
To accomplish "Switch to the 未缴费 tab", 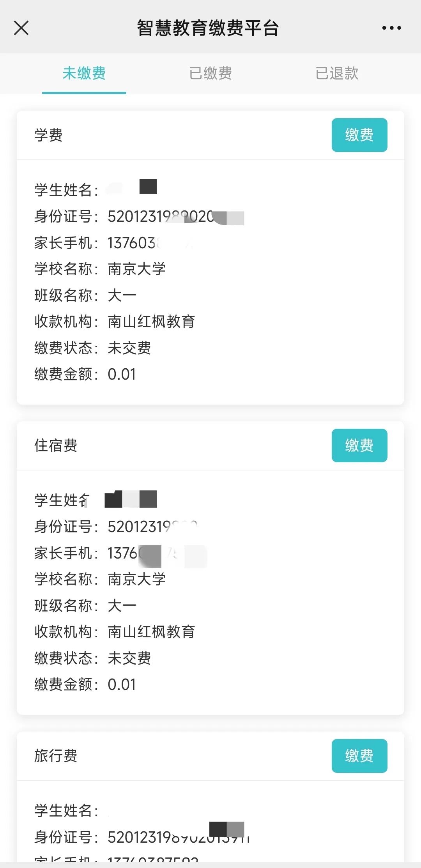I will pos(84,73).
